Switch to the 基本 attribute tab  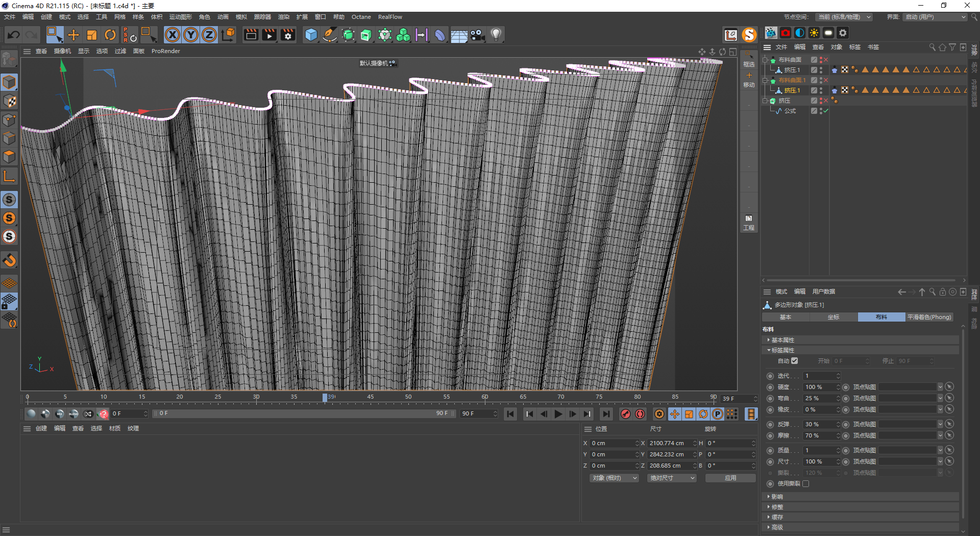[x=786, y=317]
